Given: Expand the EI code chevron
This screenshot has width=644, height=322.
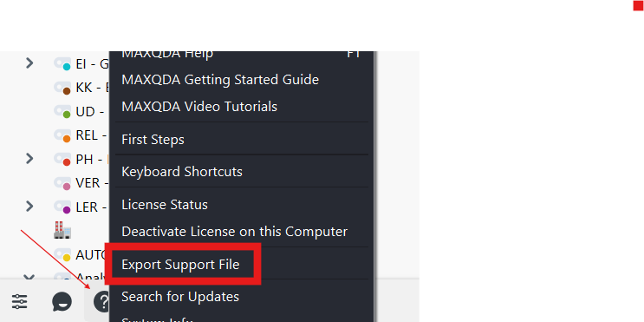Looking at the screenshot, I should [29, 62].
